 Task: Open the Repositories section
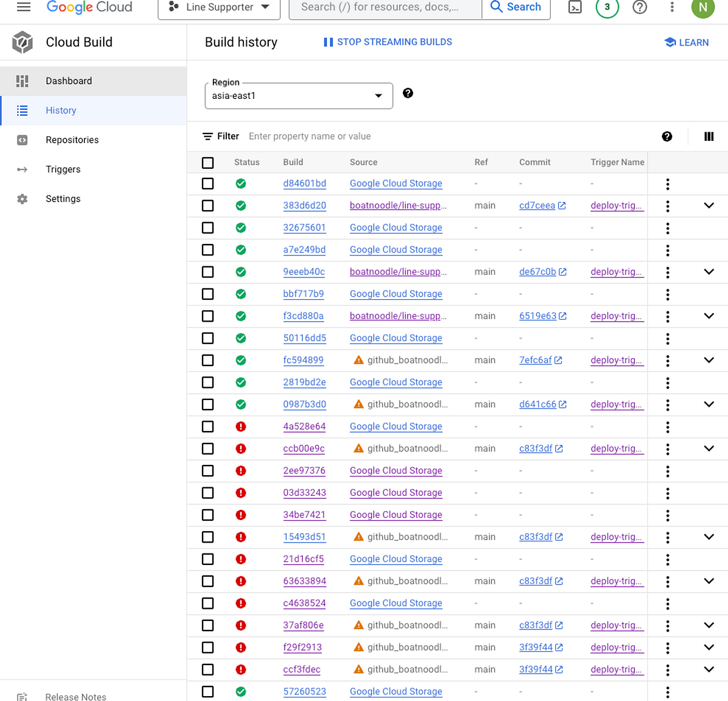click(x=72, y=140)
